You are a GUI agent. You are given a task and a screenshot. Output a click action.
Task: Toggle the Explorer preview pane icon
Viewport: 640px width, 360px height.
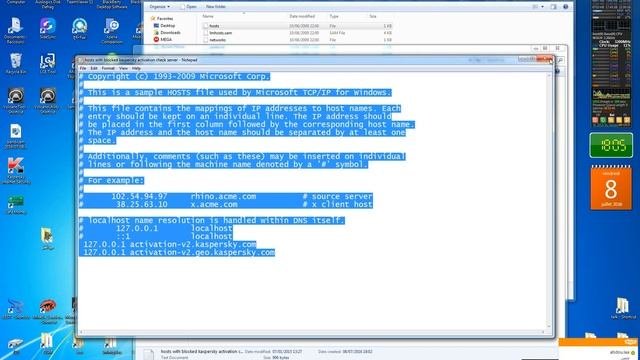click(x=553, y=7)
